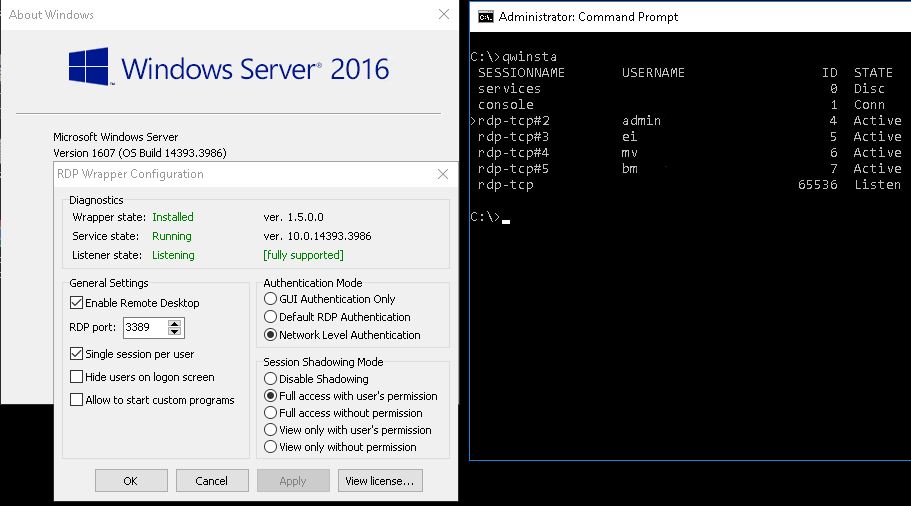This screenshot has width=911, height=506.
Task: Open View license button
Action: point(380,480)
